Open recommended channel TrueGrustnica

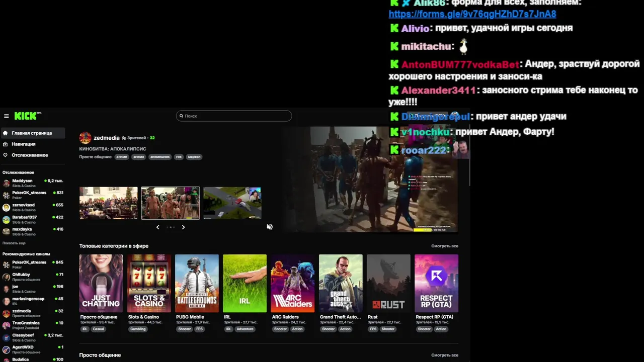[x=33, y=325]
